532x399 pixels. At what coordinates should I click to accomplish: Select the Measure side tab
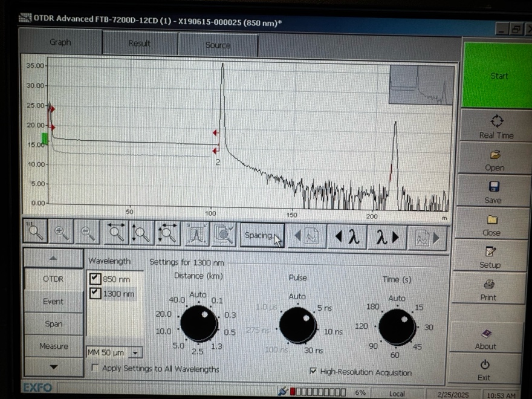tap(54, 346)
